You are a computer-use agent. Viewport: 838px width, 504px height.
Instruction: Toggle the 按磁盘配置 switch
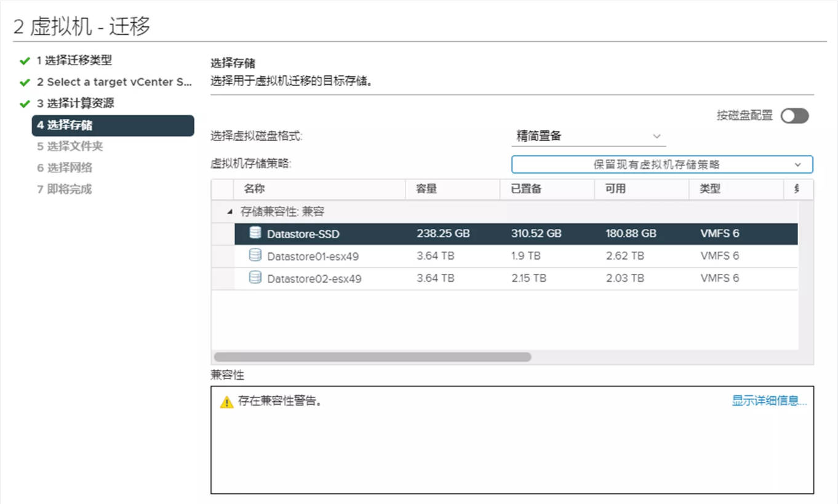coord(794,116)
